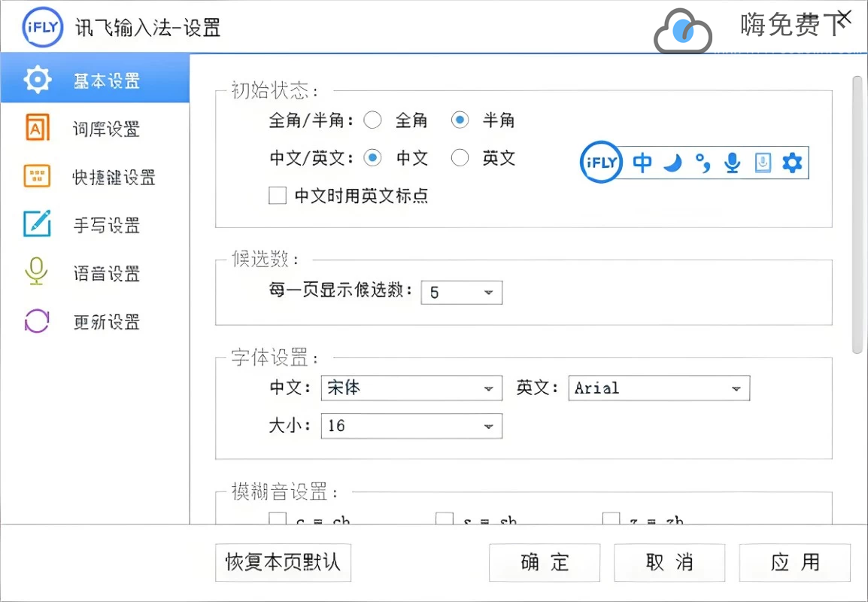The image size is (868, 602).
Task: Open the 大小 dropdown showing 16
Action: pos(411,426)
